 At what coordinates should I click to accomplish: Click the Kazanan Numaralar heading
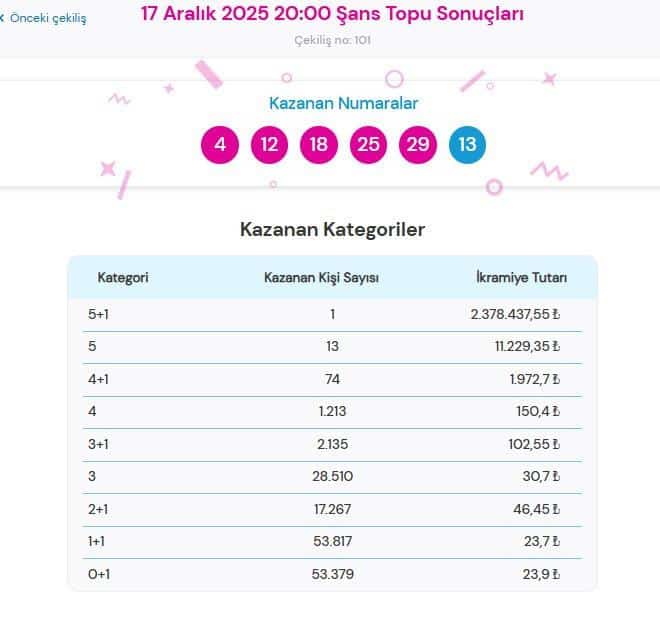coord(343,103)
